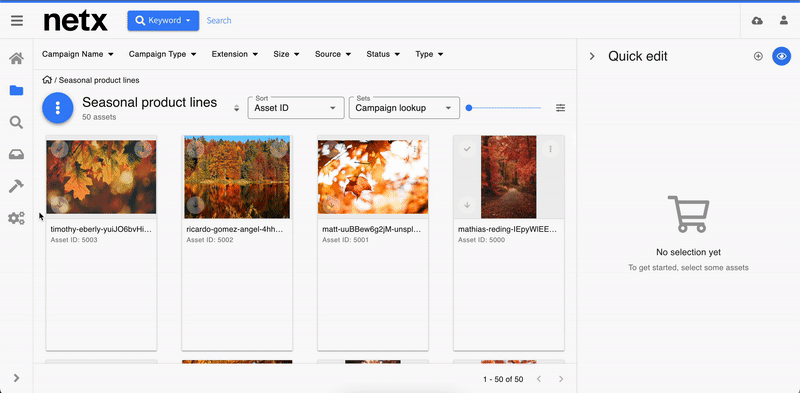Image resolution: width=800 pixels, height=393 pixels.
Task: Expand the Status filter
Action: [383, 54]
